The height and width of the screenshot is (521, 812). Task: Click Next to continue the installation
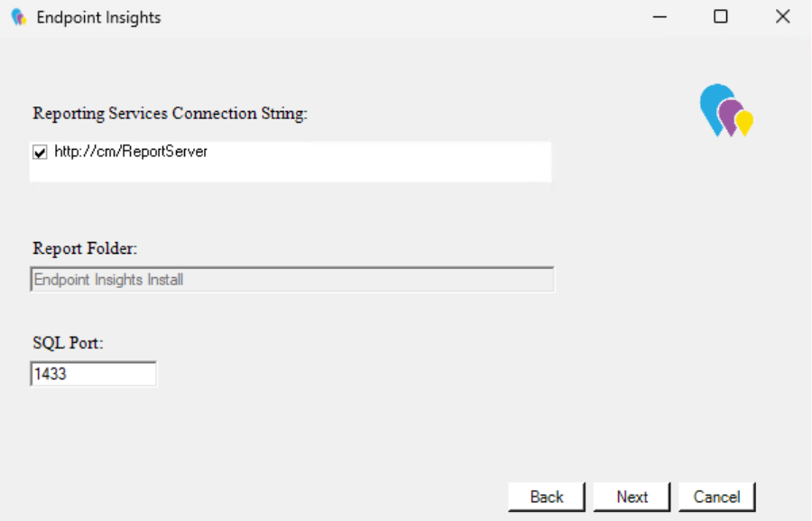(x=632, y=496)
